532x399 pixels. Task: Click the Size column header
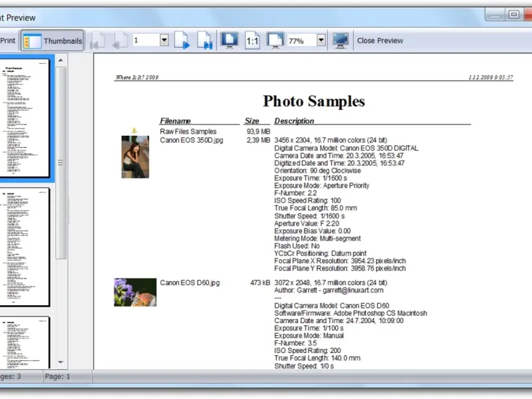(252, 121)
